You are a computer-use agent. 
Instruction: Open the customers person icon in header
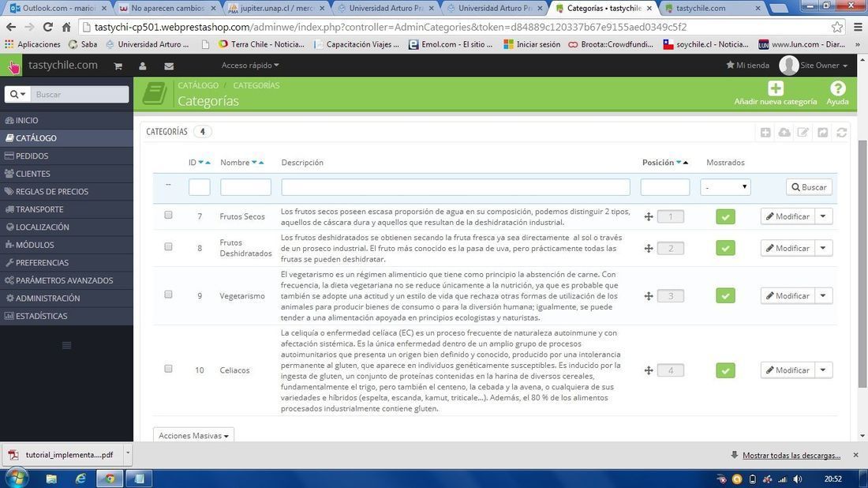[x=142, y=66]
